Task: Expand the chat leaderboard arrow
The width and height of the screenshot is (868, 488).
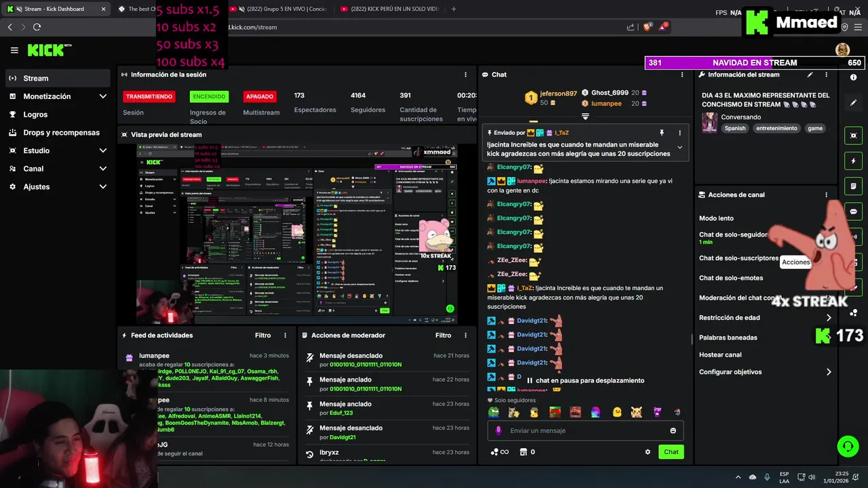Action: 585,117
